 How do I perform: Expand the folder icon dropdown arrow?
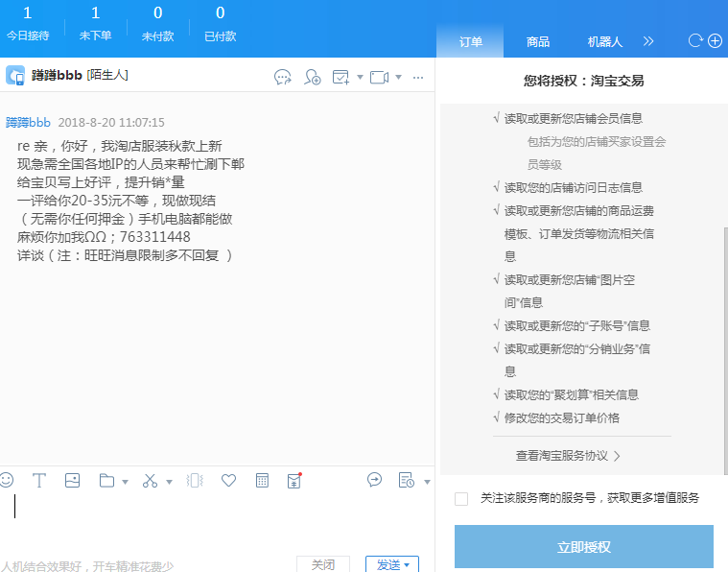pos(125,482)
